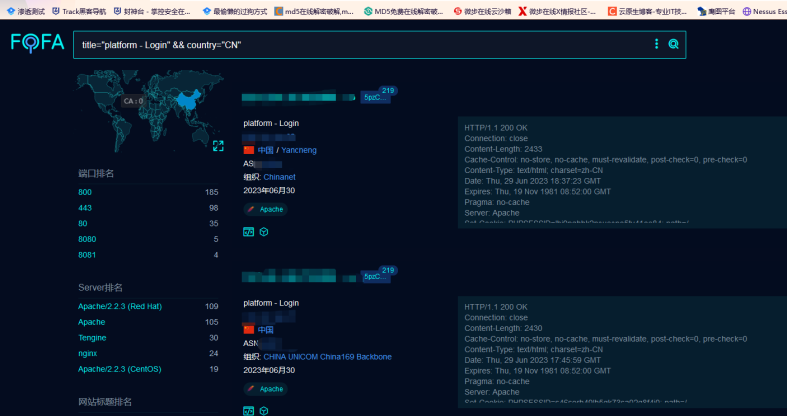Click the 2023年06月30 date in CHINA UNICOM result
This screenshot has width=787, height=416.
[269, 370]
